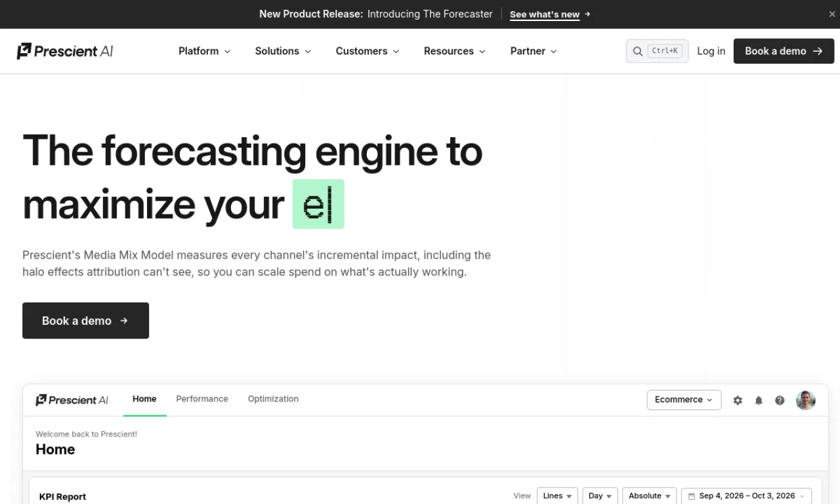This screenshot has height=504, width=840.
Task: Click Book a demo in the navbar
Action: tap(784, 51)
